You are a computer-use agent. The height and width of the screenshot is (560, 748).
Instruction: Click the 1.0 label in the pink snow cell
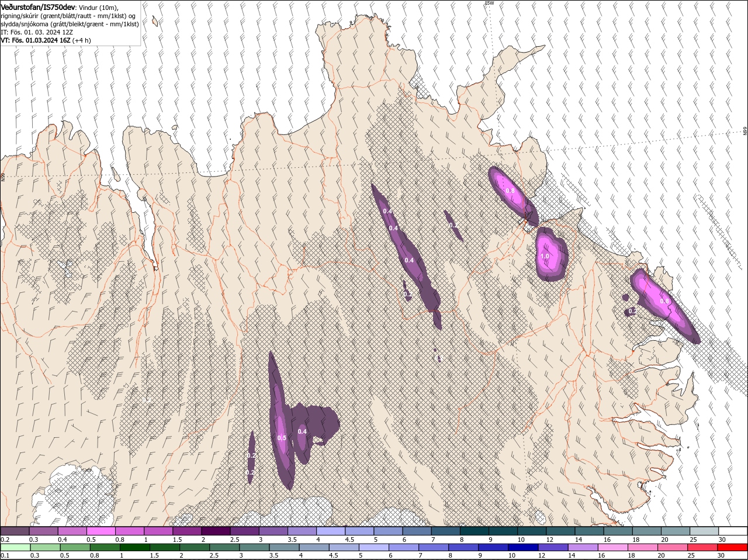click(x=545, y=257)
